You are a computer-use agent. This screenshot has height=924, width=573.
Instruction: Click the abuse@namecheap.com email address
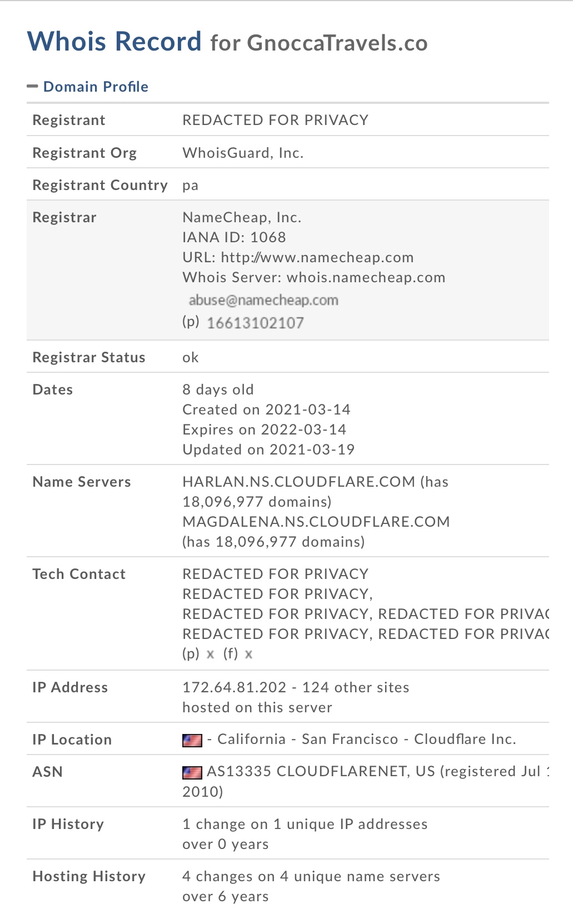click(263, 301)
